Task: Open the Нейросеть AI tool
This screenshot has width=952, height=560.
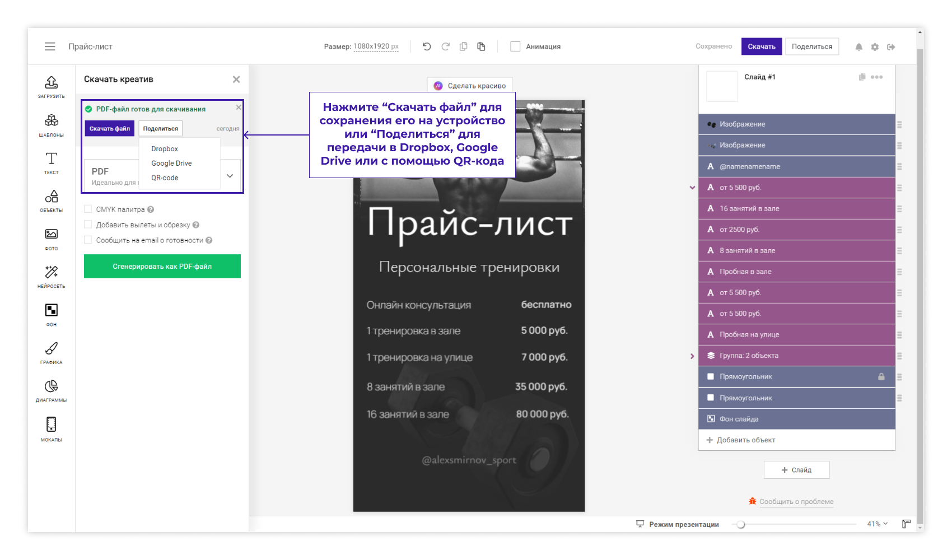Action: [51, 276]
